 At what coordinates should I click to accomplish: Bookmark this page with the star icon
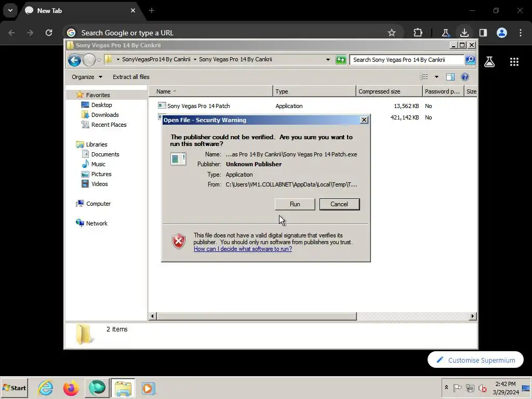tap(392, 33)
